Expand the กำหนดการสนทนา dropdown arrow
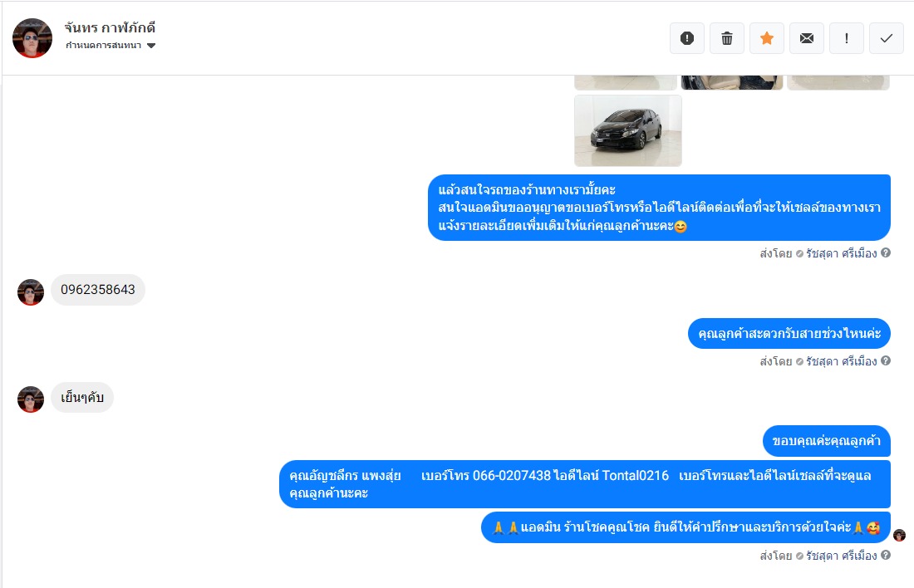 click(x=151, y=46)
